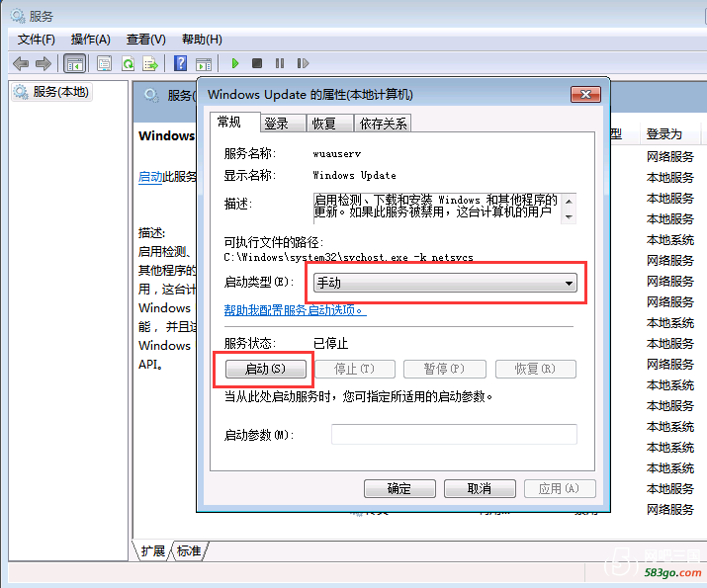
Task: Click the 恢复(R) button
Action: click(x=536, y=369)
